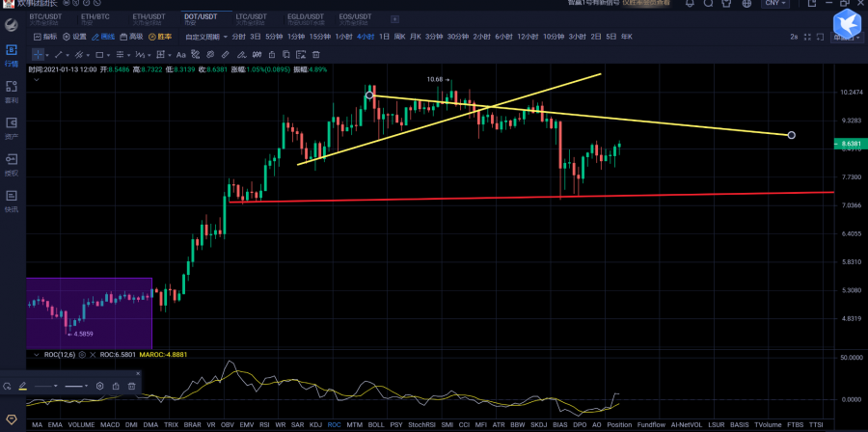This screenshot has width=868, height=432.
Task: Select the crosshair cursor tool
Action: [x=38, y=55]
